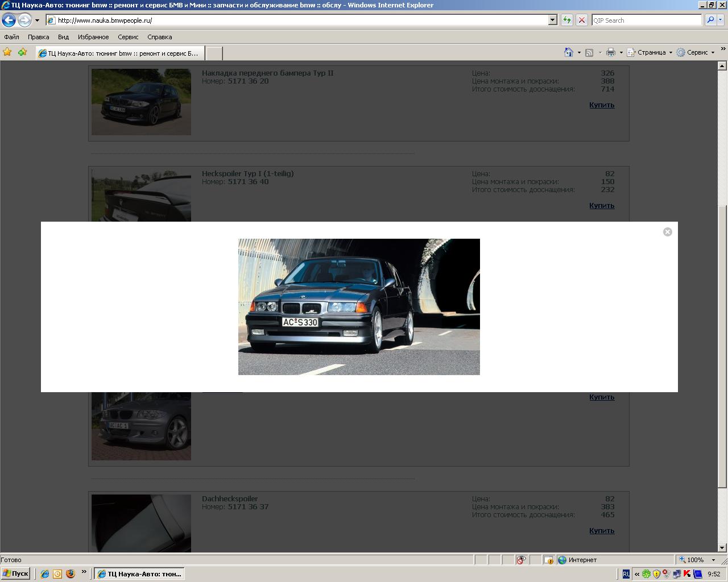Close the lightbox image popup

(668, 232)
